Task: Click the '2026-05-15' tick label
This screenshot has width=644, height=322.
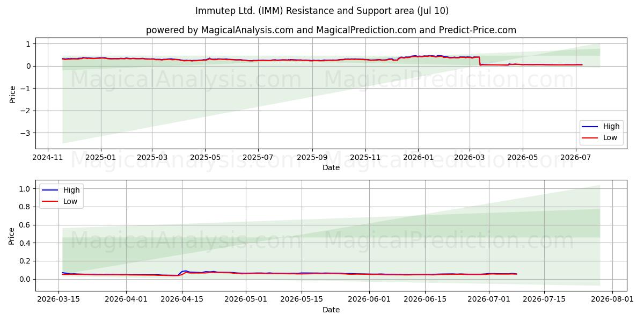Action: coord(302,299)
